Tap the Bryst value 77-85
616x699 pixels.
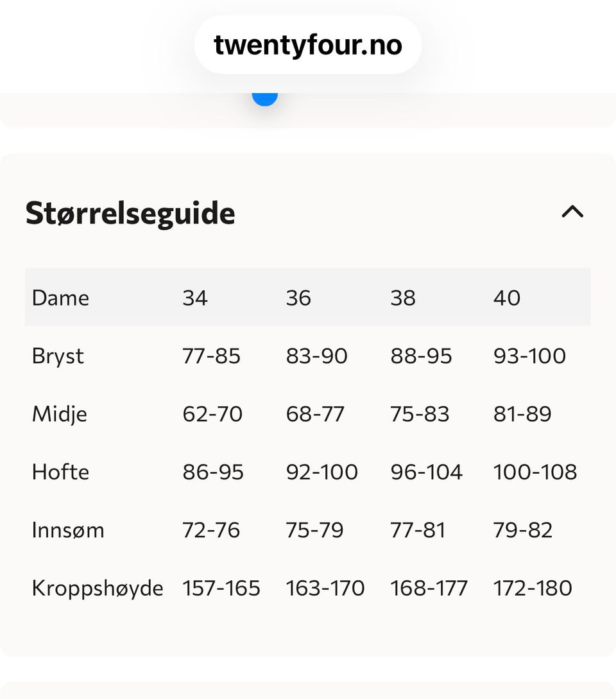coord(212,356)
